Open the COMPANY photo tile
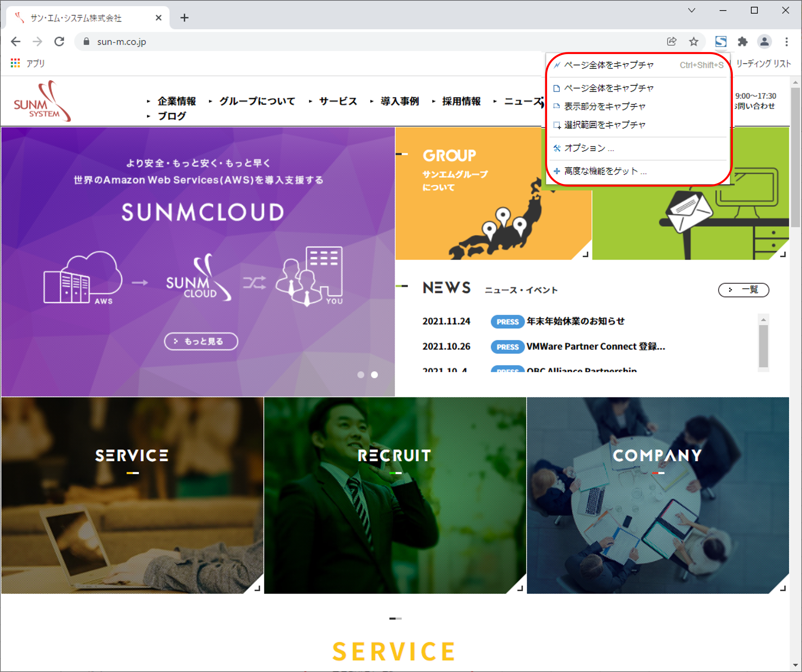The width and height of the screenshot is (802, 672). (658, 495)
